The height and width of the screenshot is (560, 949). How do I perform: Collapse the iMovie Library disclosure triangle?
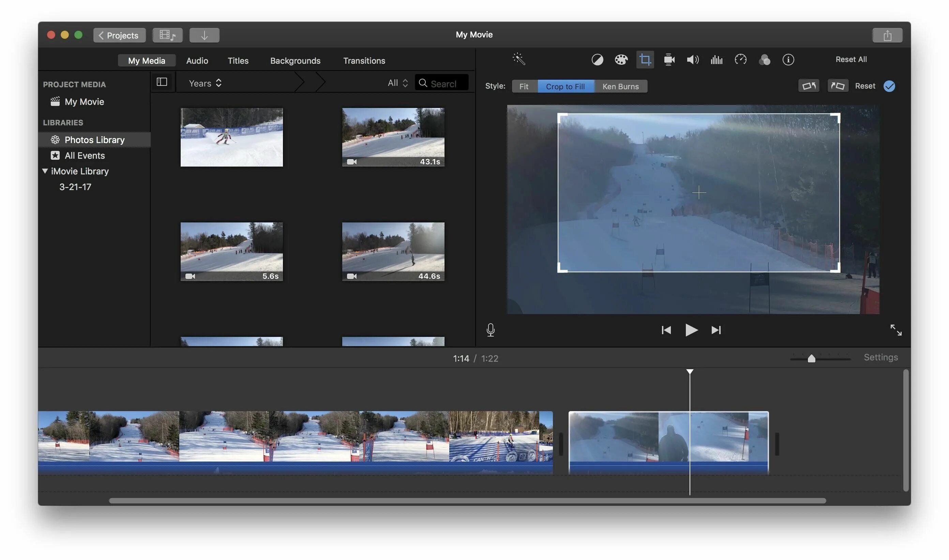pyautogui.click(x=45, y=171)
